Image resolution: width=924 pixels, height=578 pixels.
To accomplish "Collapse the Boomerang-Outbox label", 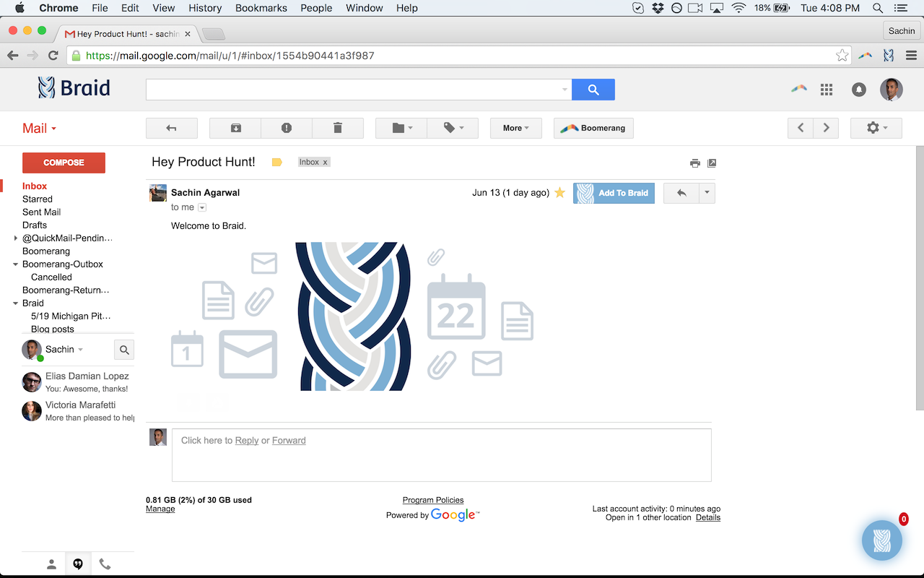I will [16, 264].
